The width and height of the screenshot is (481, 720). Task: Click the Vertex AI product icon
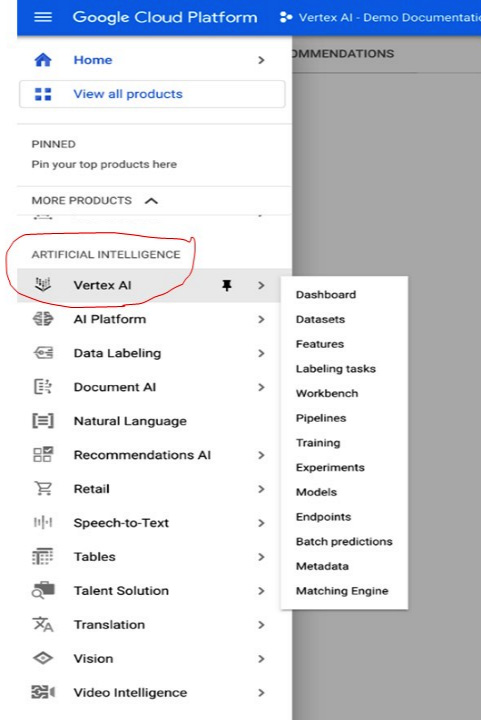coord(43,285)
